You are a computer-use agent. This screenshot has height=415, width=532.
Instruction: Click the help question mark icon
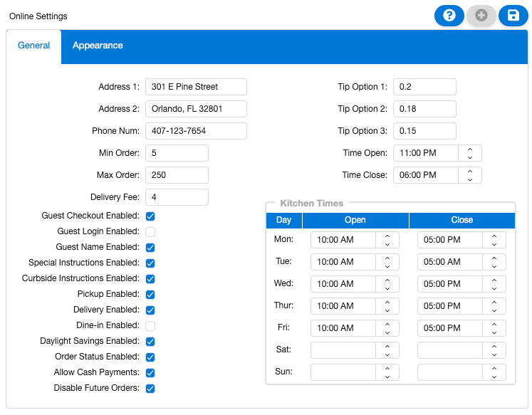pos(449,15)
